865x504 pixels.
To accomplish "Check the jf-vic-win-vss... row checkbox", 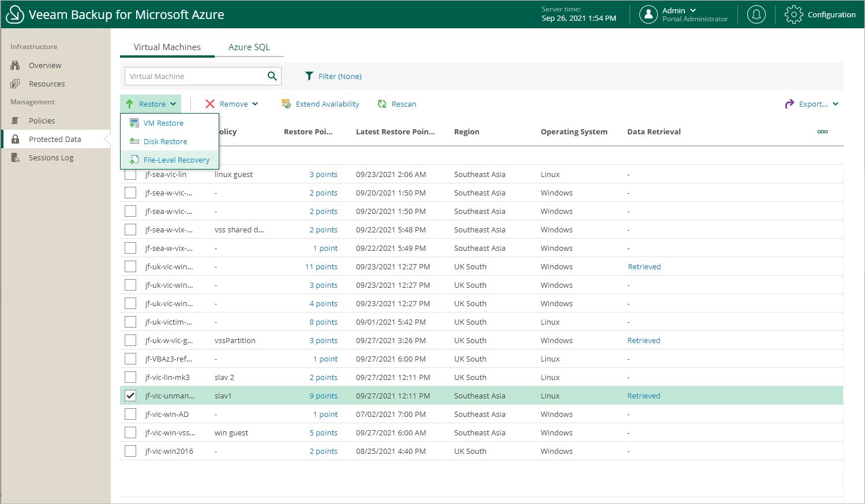I will (130, 432).
